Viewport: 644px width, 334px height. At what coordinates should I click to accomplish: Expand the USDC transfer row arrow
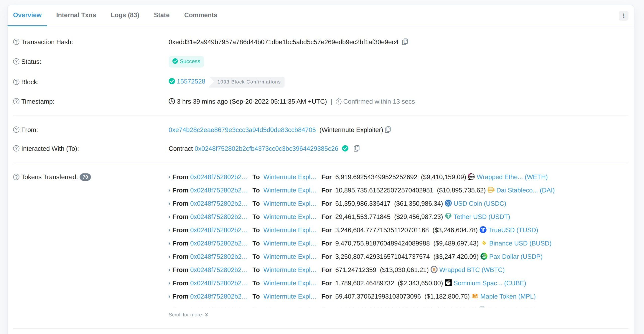pos(169,204)
